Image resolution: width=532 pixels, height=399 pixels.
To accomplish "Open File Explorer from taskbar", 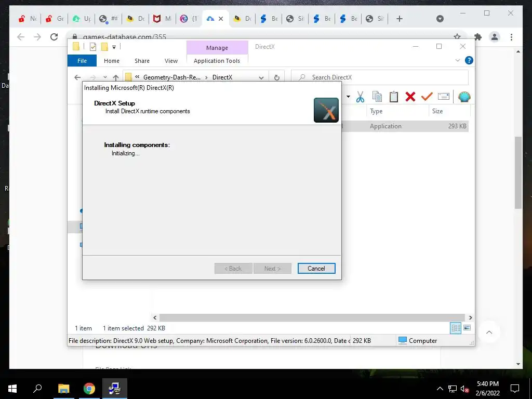I will tap(63, 389).
